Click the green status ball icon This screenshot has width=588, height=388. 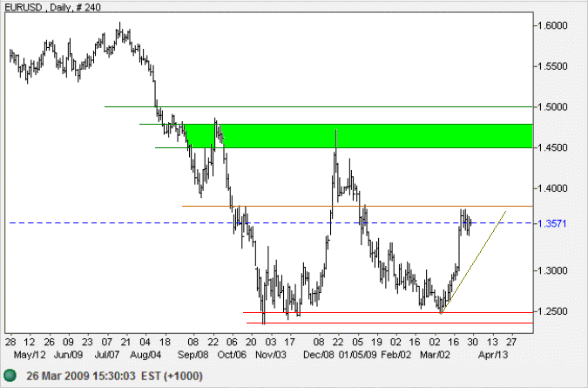(10, 376)
